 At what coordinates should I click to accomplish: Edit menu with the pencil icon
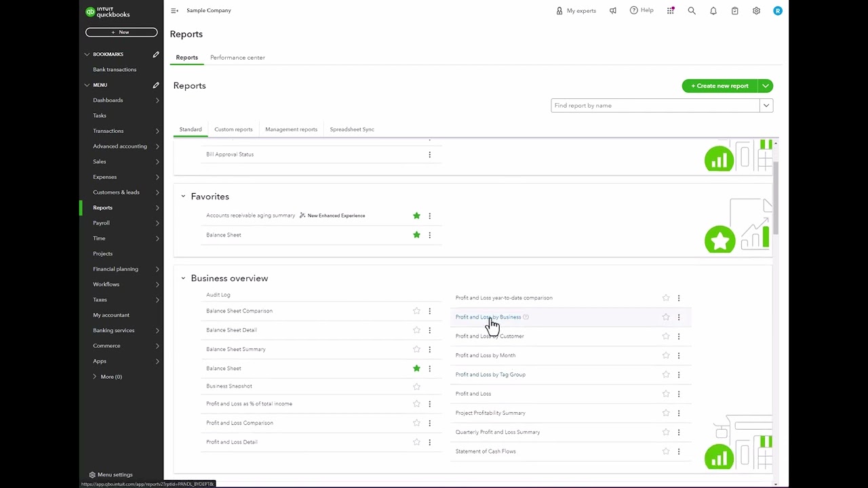(156, 85)
